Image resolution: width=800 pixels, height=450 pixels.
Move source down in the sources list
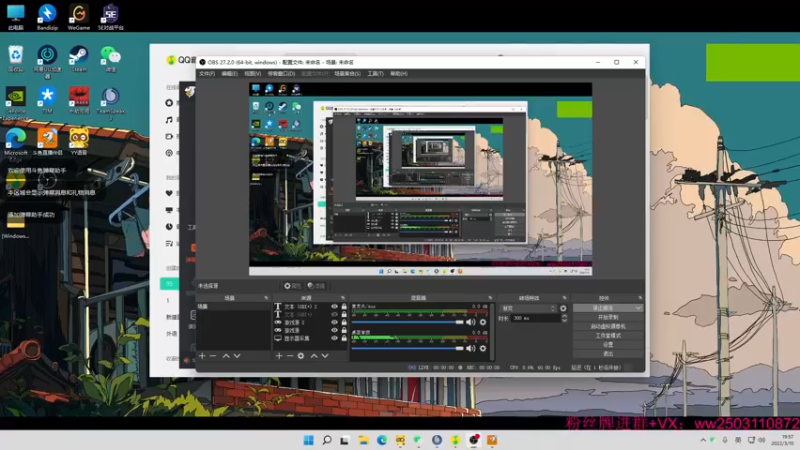coord(325,356)
